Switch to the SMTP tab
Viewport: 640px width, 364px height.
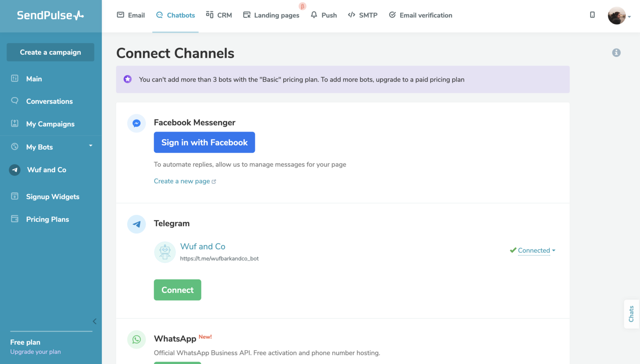[x=362, y=15]
